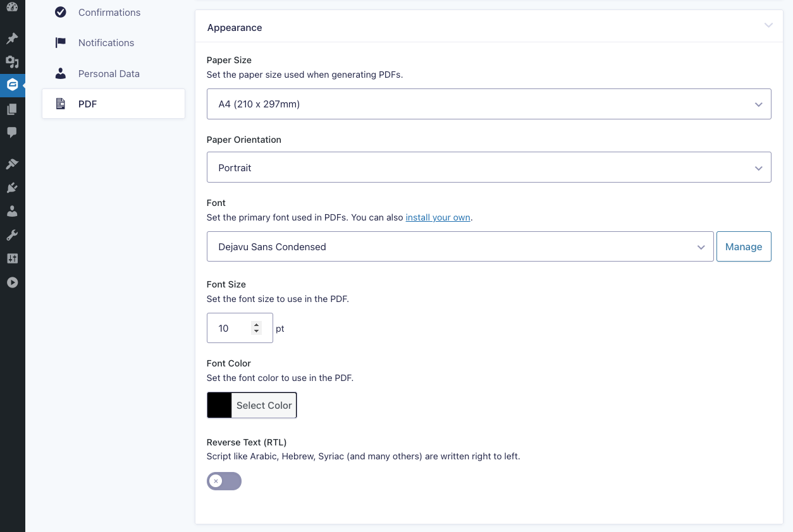Open the Plugins plug icon
The image size is (793, 532).
(12, 188)
